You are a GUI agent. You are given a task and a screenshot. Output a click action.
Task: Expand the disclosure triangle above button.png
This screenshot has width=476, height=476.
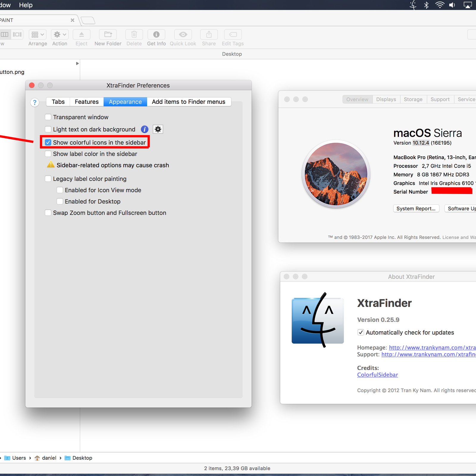point(77,63)
